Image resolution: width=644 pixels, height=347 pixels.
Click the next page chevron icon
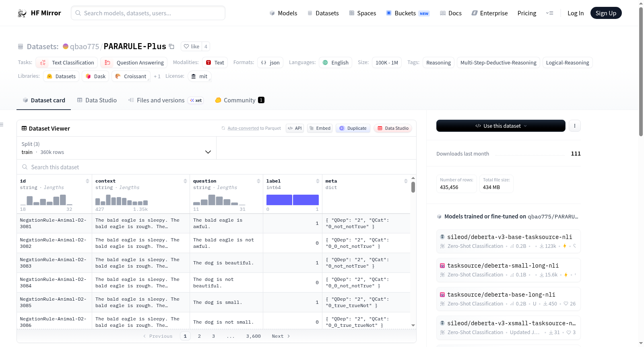click(289, 336)
